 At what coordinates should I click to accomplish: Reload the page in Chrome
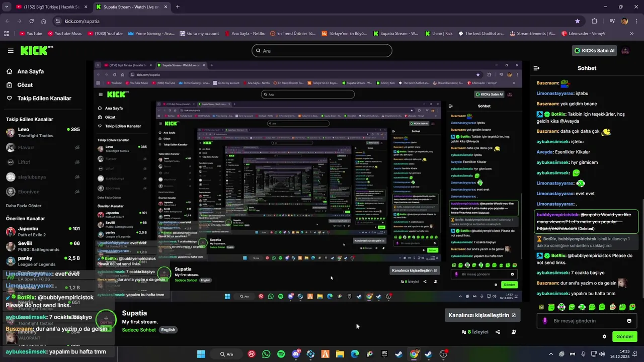pos(31,21)
